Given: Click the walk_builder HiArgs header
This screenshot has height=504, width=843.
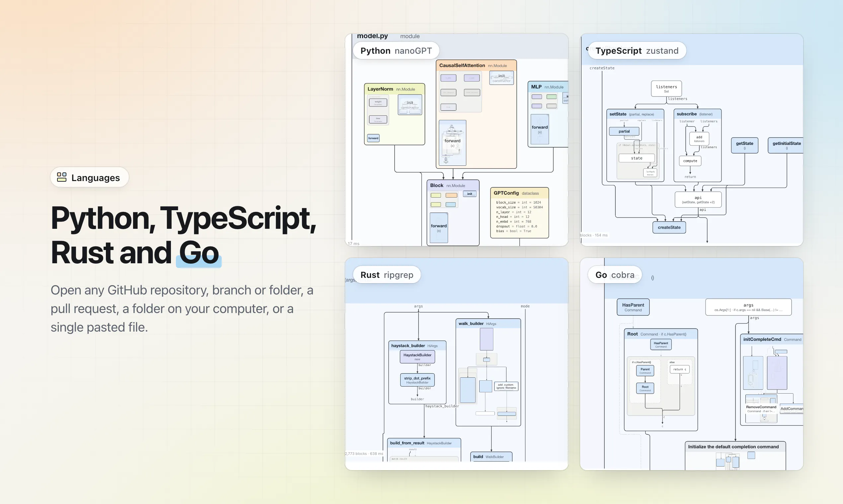Looking at the screenshot, I should click(x=488, y=323).
